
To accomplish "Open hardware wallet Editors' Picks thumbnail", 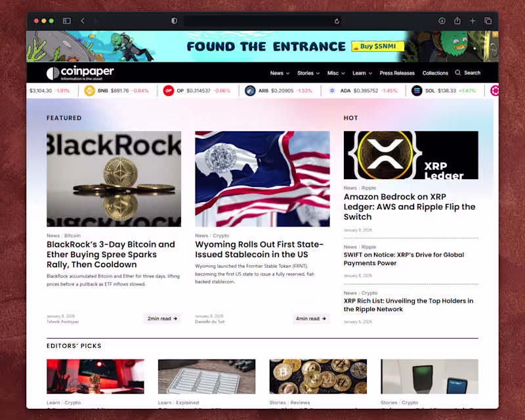I will (430, 377).
